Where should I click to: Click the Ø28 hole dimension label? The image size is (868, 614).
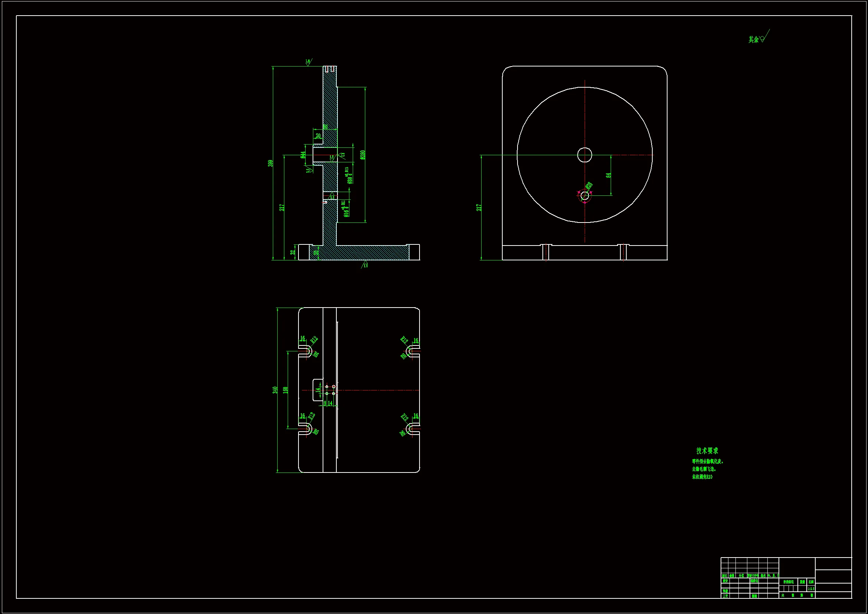pos(589,186)
